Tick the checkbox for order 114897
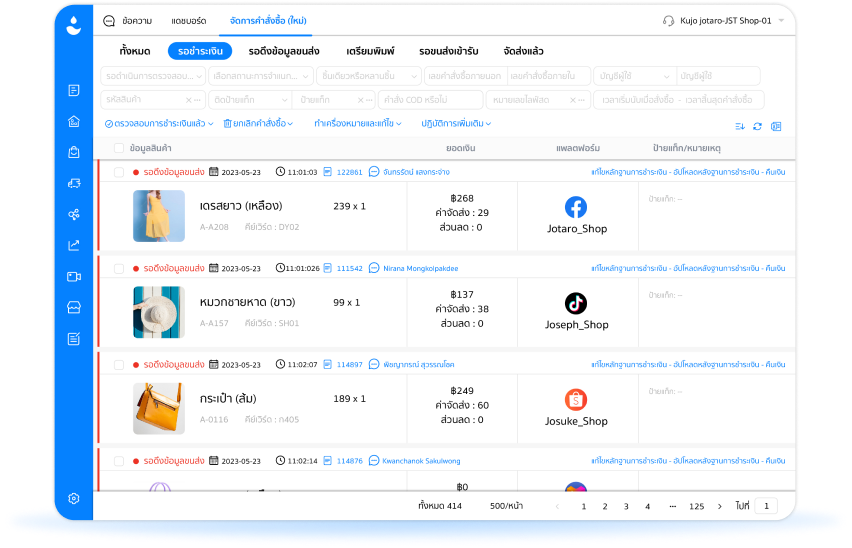This screenshot has height=548, width=852. 119,364
